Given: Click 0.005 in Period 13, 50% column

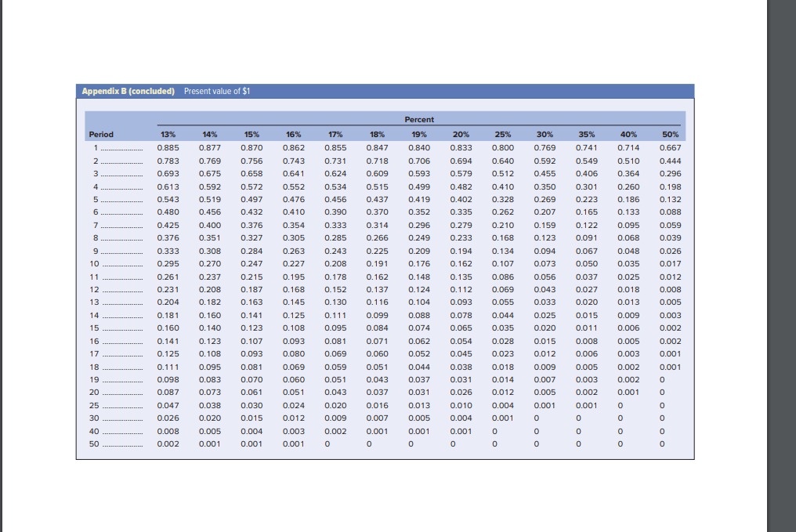Looking at the screenshot, I should (x=671, y=302).
